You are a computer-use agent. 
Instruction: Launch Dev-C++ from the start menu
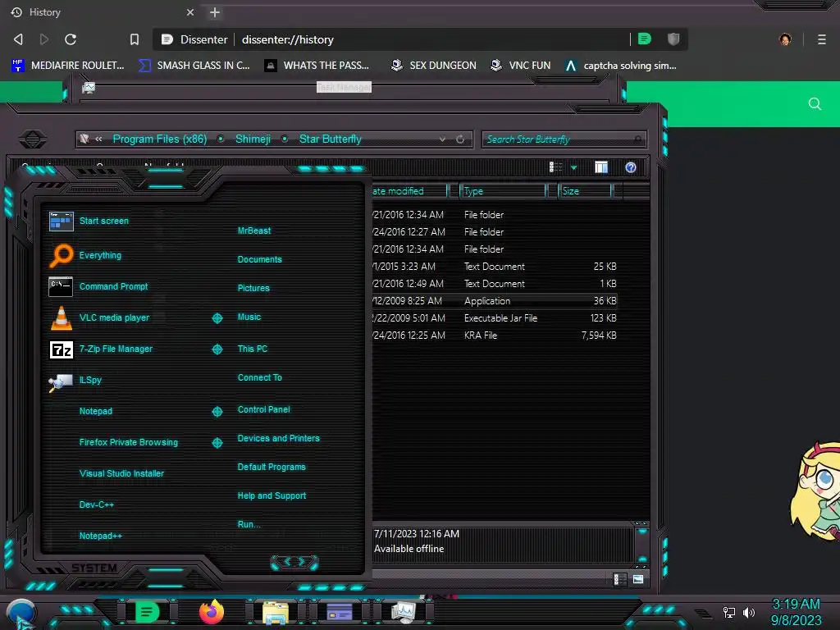(x=97, y=504)
